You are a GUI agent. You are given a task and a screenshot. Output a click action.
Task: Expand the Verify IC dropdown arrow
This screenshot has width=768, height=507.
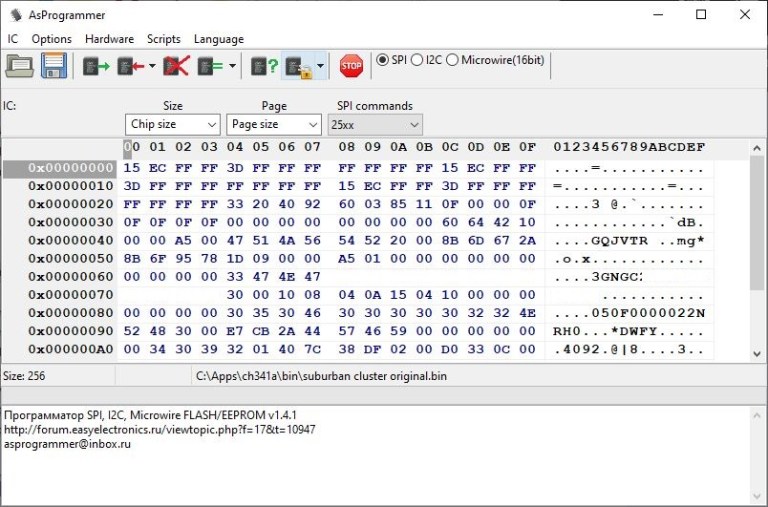click(x=233, y=66)
